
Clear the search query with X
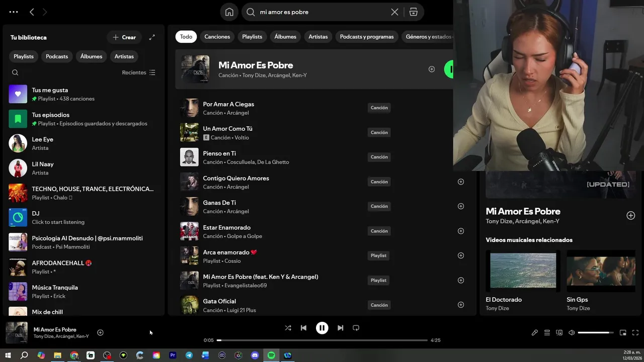[x=395, y=12]
